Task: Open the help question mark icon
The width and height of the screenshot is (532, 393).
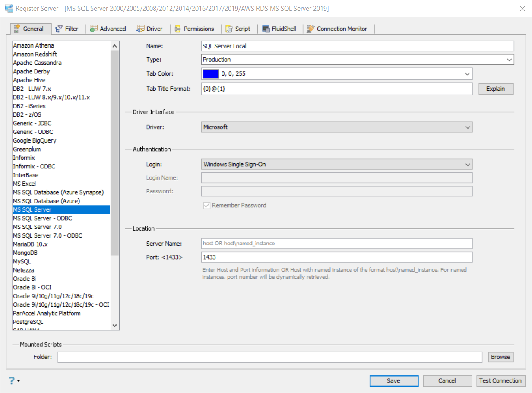Action: point(12,380)
